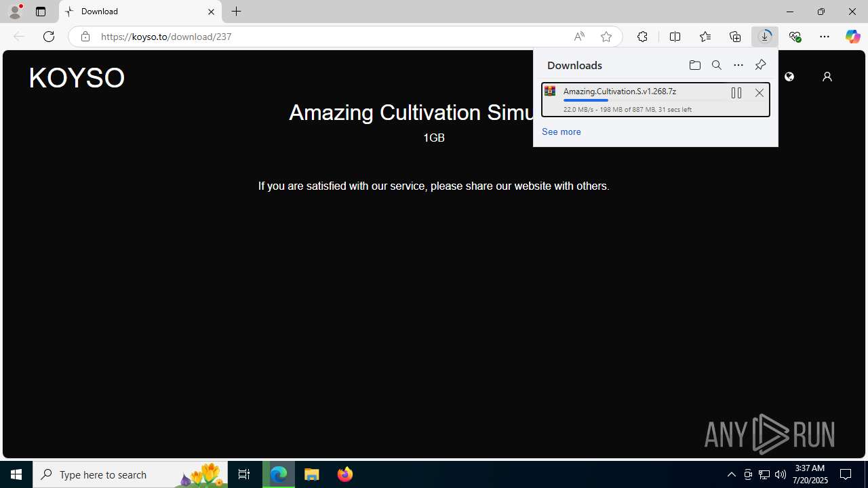Open Task View on taskbar
The width and height of the screenshot is (868, 488).
point(244,474)
